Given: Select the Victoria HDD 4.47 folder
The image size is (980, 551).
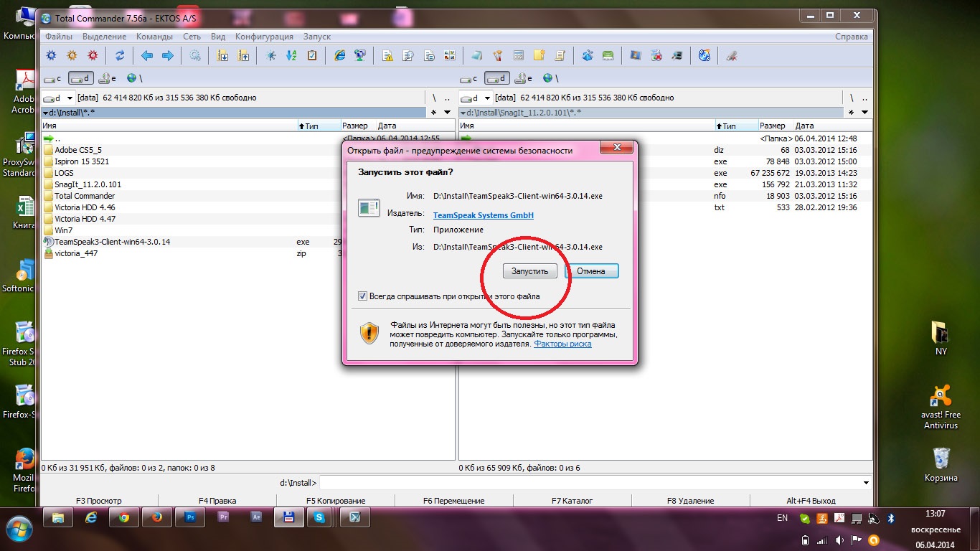Looking at the screenshot, I should (85, 219).
